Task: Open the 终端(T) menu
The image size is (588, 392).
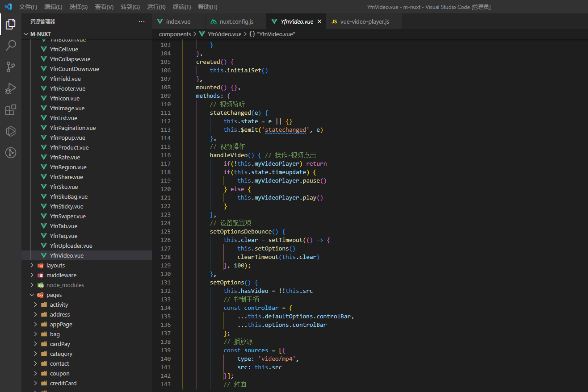Action: click(x=181, y=7)
